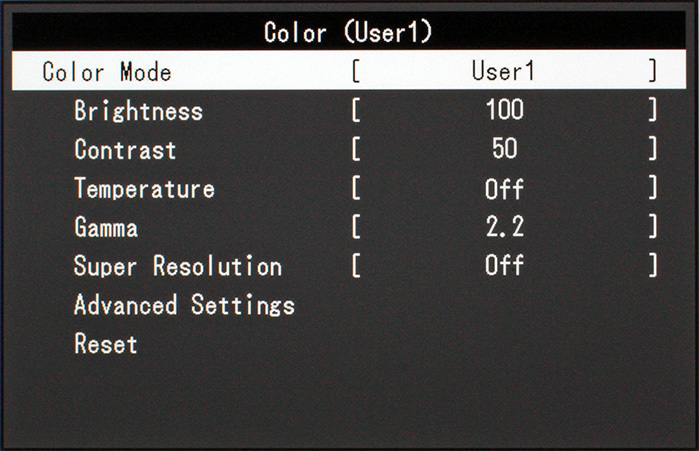Click the Contrast value 50
Screen dimensions: 699x451
click(505, 148)
